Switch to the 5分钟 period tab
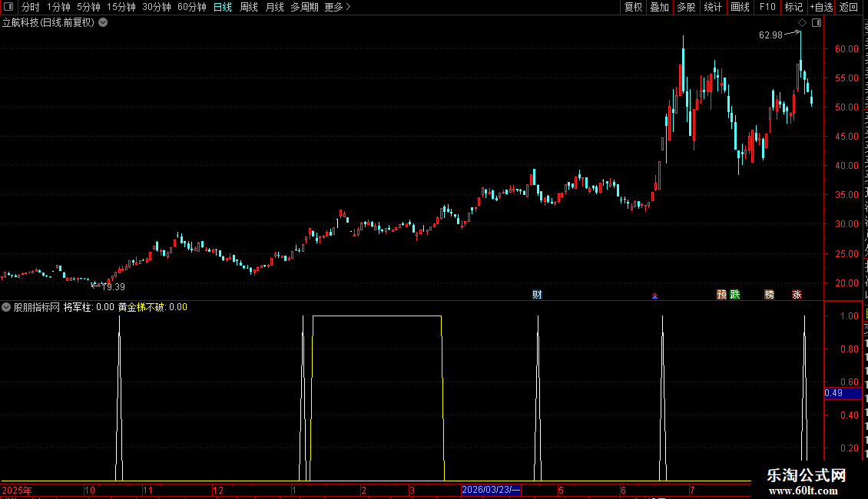Viewport: 868px width, 499px height. 88,7
